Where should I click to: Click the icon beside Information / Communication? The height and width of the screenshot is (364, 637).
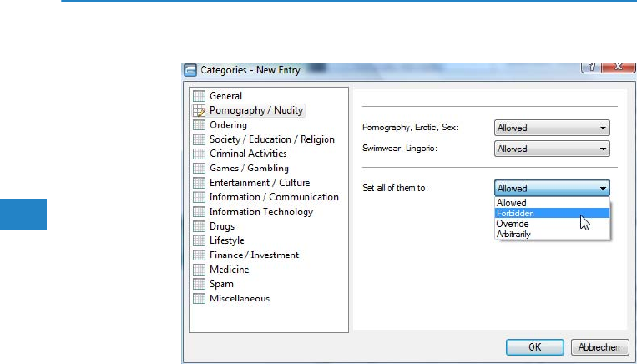(x=199, y=197)
